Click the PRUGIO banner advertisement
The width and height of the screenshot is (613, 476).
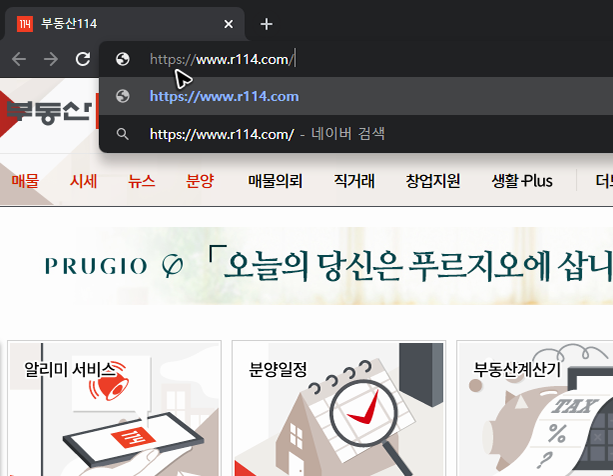click(x=306, y=266)
